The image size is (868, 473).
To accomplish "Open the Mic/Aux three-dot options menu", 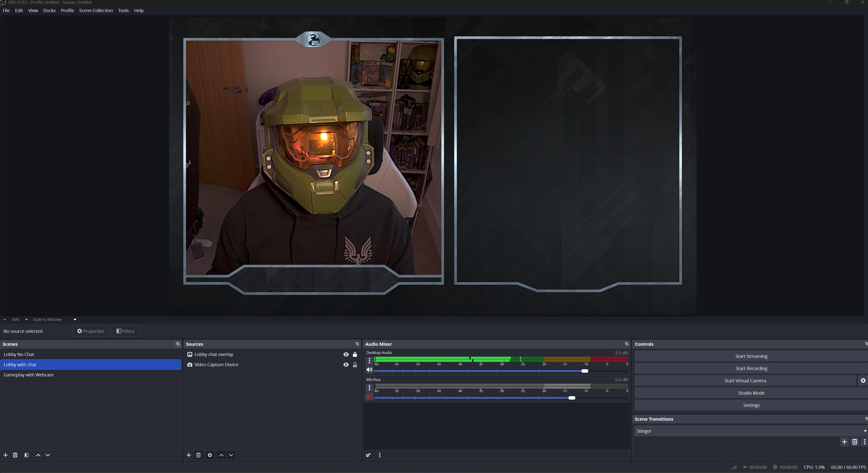I will (x=369, y=388).
